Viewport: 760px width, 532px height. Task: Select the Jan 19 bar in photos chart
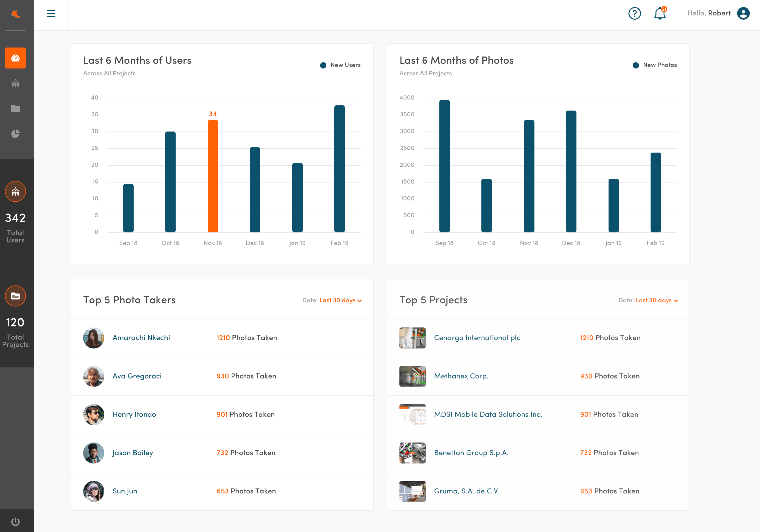pos(614,206)
